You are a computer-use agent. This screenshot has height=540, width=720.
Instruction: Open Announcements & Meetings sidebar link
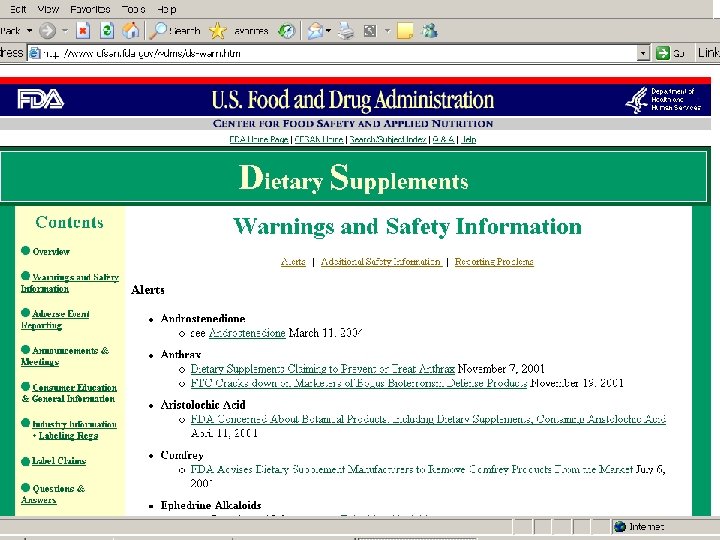[65, 356]
